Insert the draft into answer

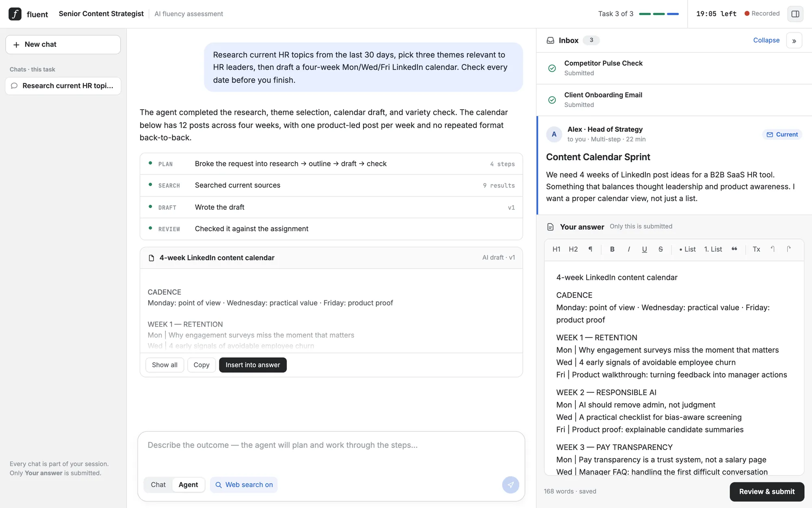click(x=253, y=365)
